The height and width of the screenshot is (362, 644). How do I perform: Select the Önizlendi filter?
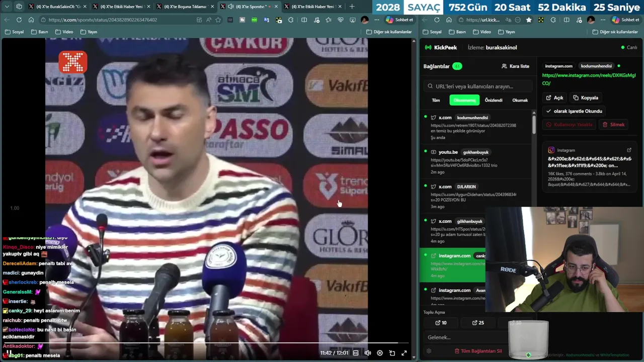(494, 100)
